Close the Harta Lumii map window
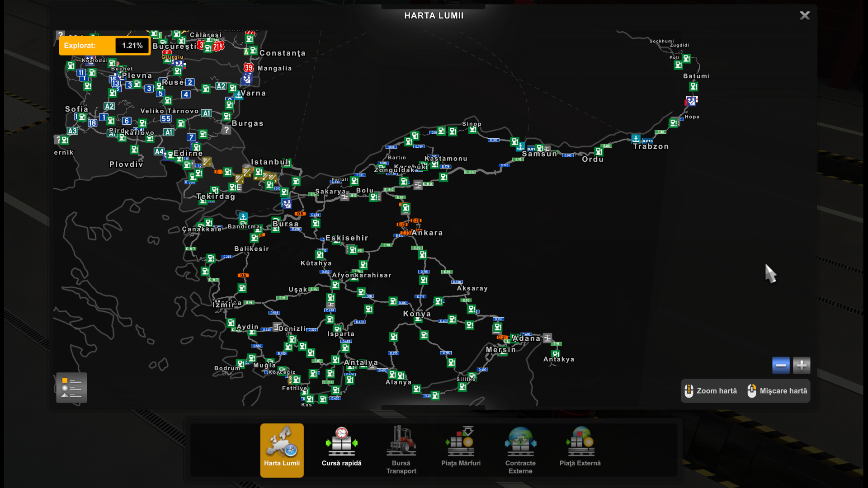 (805, 15)
